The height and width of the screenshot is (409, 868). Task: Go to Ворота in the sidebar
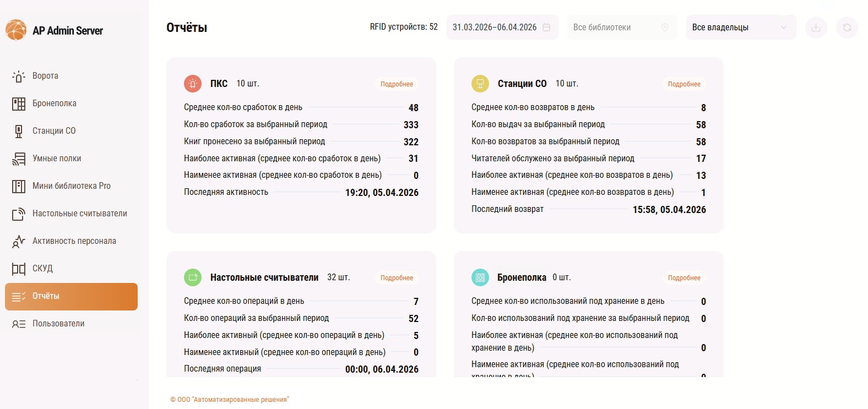point(45,76)
